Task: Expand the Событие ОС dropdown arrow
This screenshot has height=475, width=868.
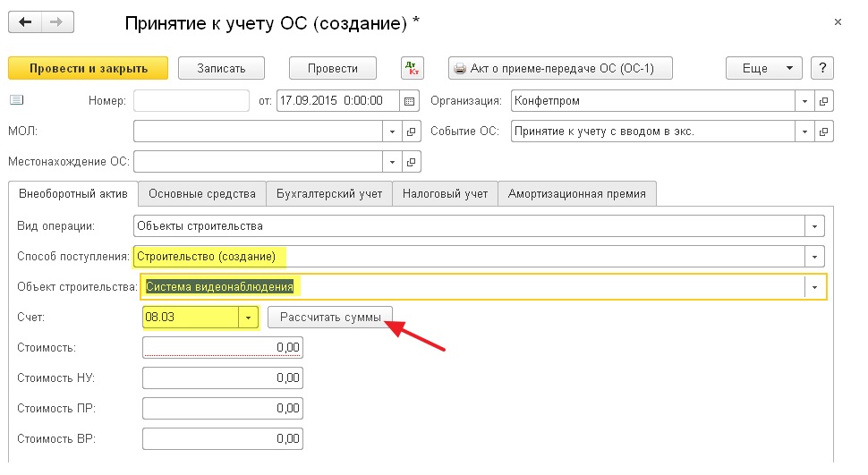Action: 804,131
